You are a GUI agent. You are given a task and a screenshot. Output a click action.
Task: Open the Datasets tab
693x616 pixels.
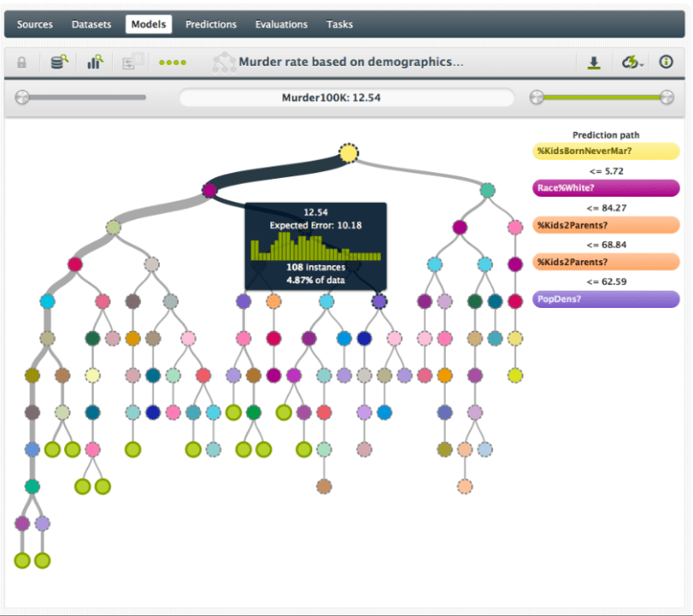[92, 24]
